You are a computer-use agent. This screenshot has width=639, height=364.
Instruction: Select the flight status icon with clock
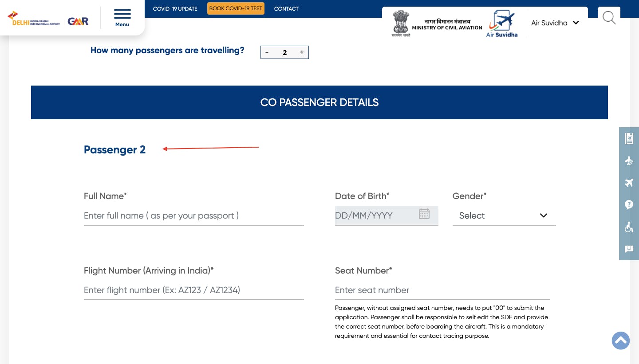point(629,160)
